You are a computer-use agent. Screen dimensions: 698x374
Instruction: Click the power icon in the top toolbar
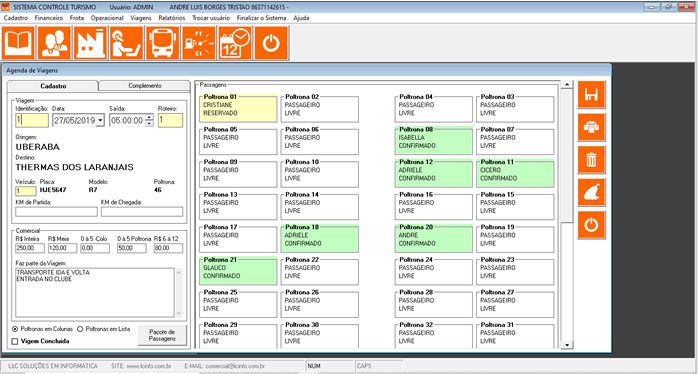pos(271,43)
